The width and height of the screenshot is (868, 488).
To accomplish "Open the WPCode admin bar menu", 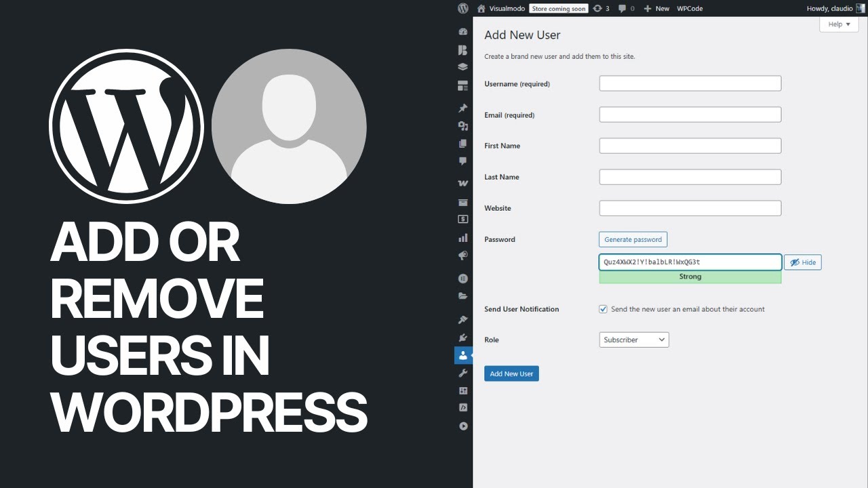I will coord(690,8).
